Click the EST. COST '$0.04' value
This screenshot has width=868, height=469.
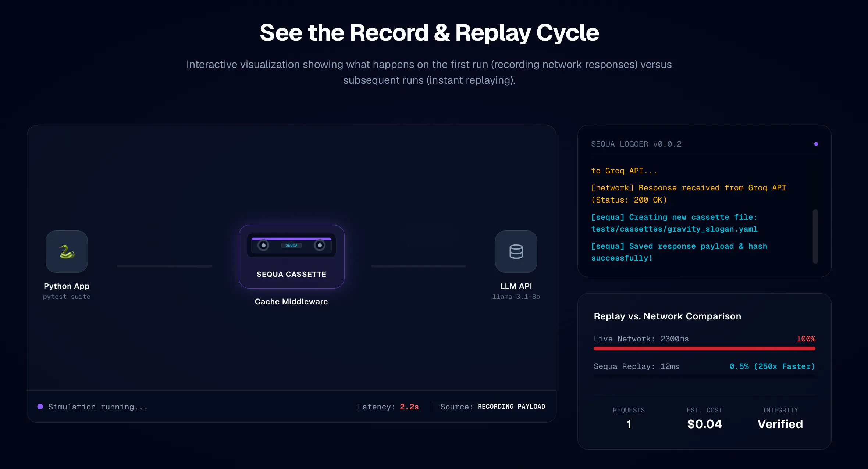point(704,424)
